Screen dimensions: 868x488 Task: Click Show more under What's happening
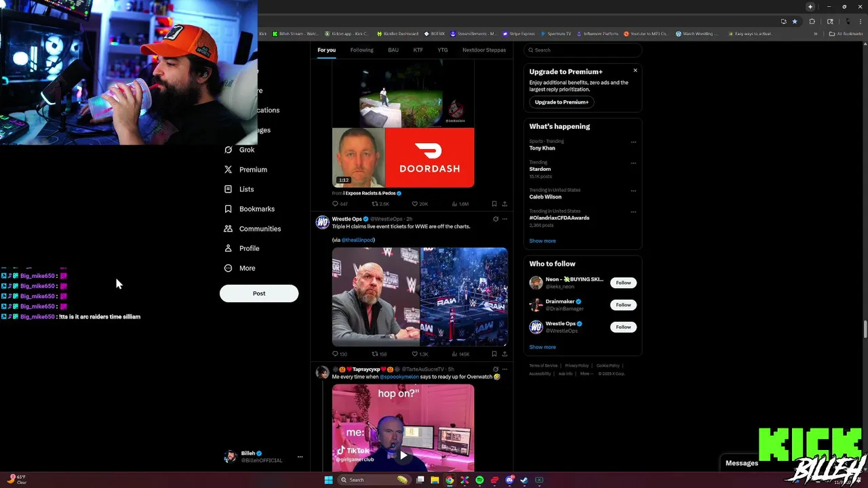(542, 241)
